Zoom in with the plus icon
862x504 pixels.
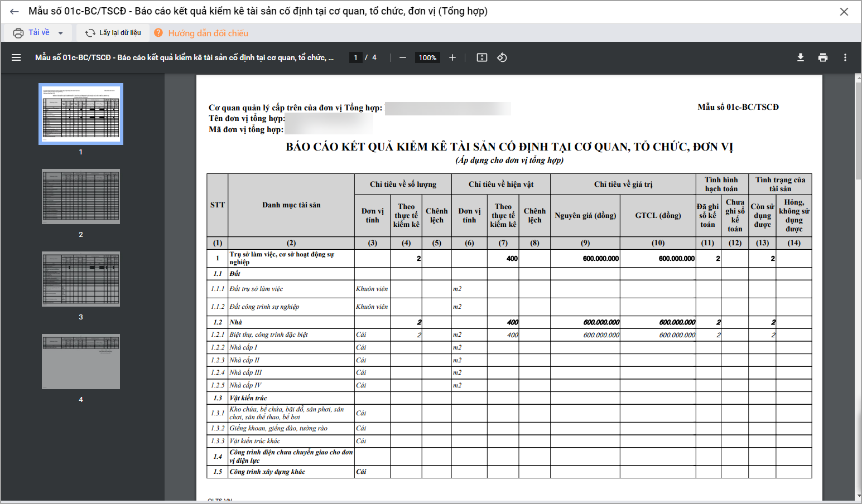click(x=452, y=57)
